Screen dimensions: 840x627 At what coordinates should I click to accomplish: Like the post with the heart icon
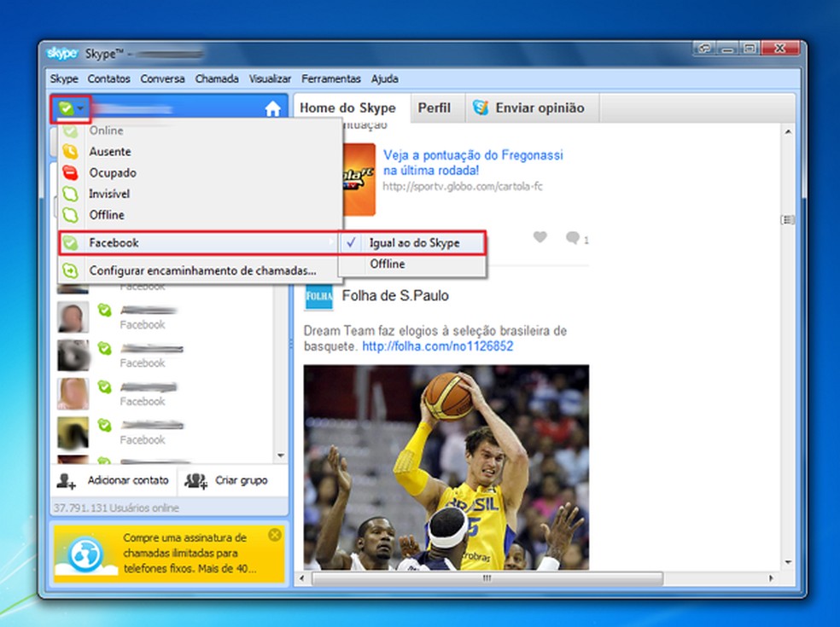coord(540,236)
